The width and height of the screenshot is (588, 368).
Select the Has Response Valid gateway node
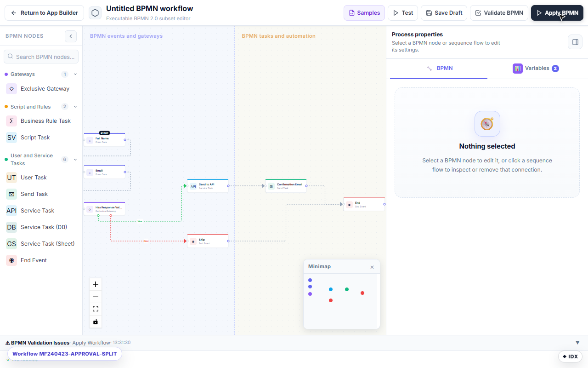coord(104,209)
